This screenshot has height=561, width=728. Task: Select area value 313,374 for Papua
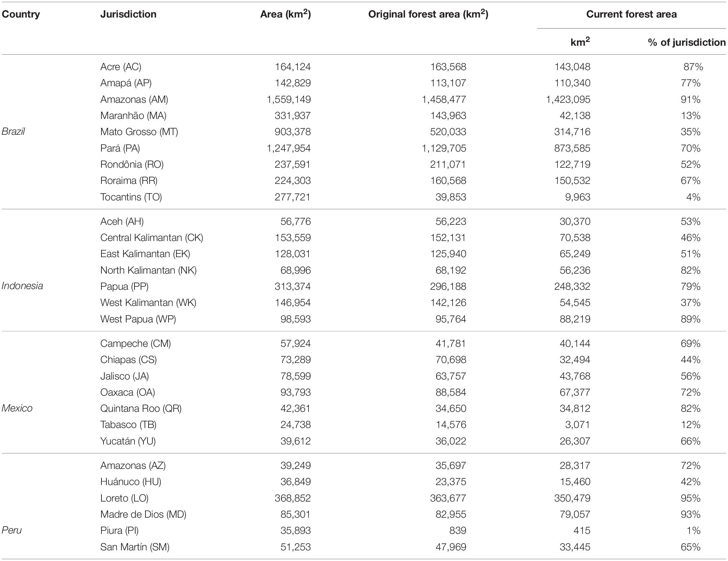click(293, 286)
